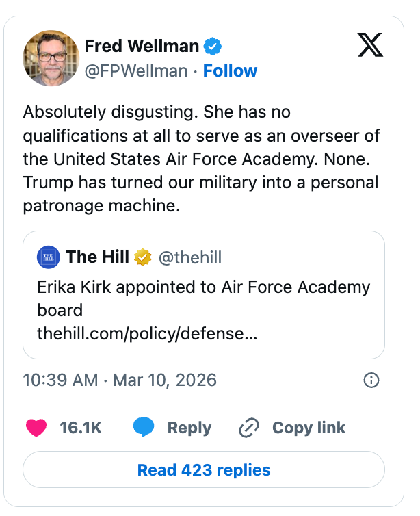Open the tweet info icon
This screenshot has width=420, height=516.
pos(371,380)
